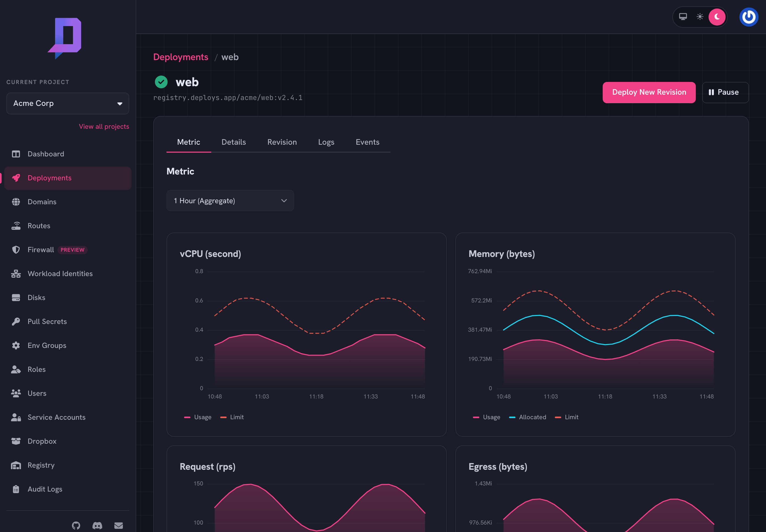Screen dimensions: 766x532
Task: Open the 1 Hour (Aggregate) time range dropdown
Action: point(230,201)
